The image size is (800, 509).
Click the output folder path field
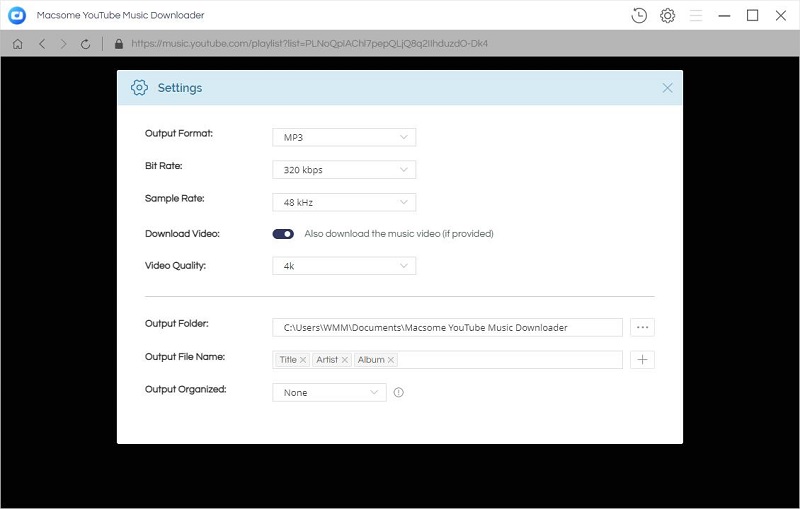click(447, 327)
